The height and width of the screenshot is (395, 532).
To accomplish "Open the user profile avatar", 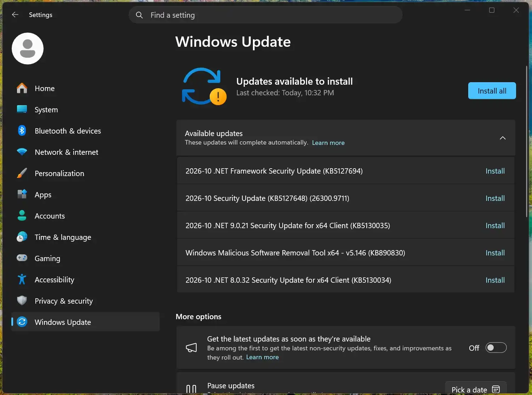I will 28,49.
